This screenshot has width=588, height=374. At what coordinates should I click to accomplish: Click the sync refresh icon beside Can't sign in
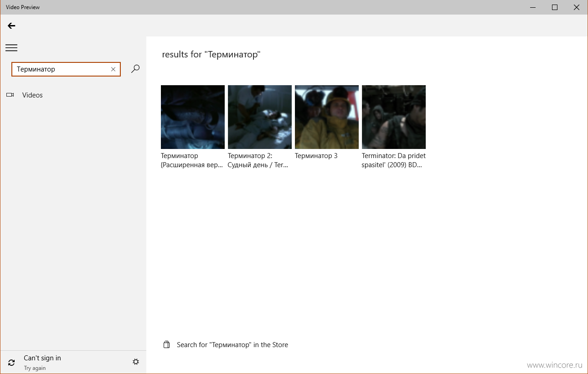pyautogui.click(x=11, y=363)
